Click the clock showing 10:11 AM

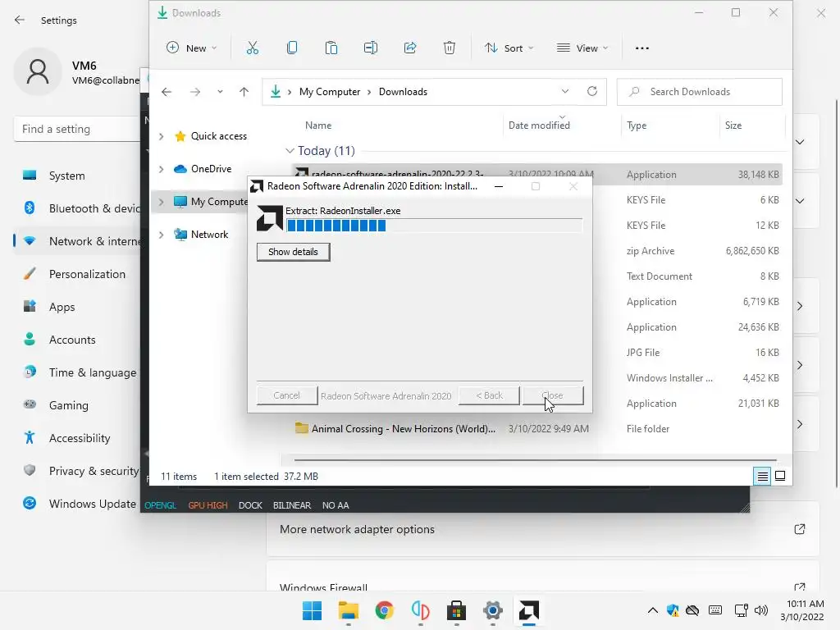(x=806, y=604)
